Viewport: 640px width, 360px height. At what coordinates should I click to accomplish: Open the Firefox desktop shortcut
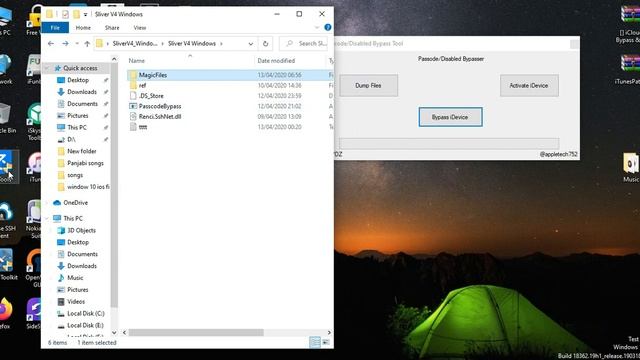[x=5, y=313]
